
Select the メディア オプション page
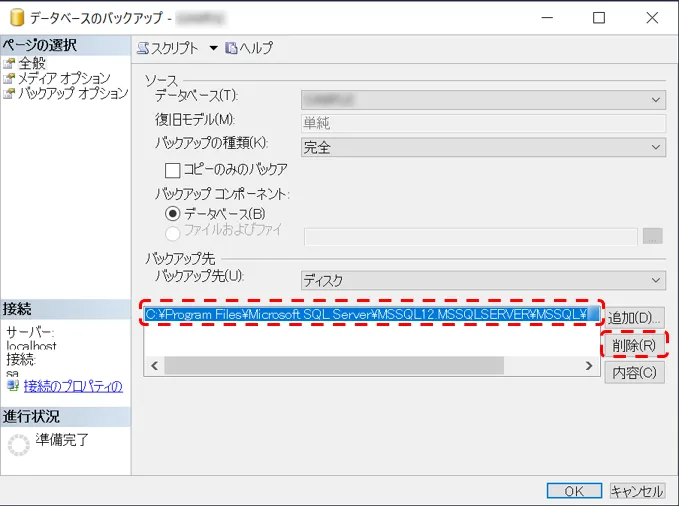(x=64, y=78)
